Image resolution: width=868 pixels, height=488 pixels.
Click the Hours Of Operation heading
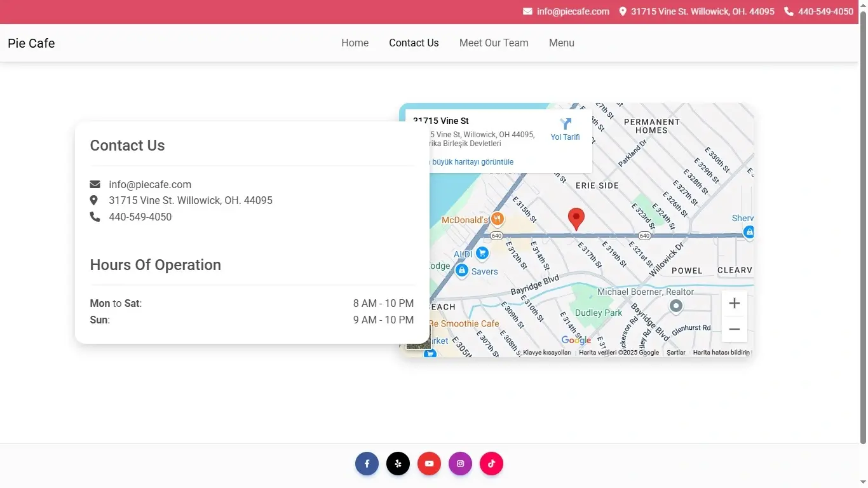pos(156,265)
